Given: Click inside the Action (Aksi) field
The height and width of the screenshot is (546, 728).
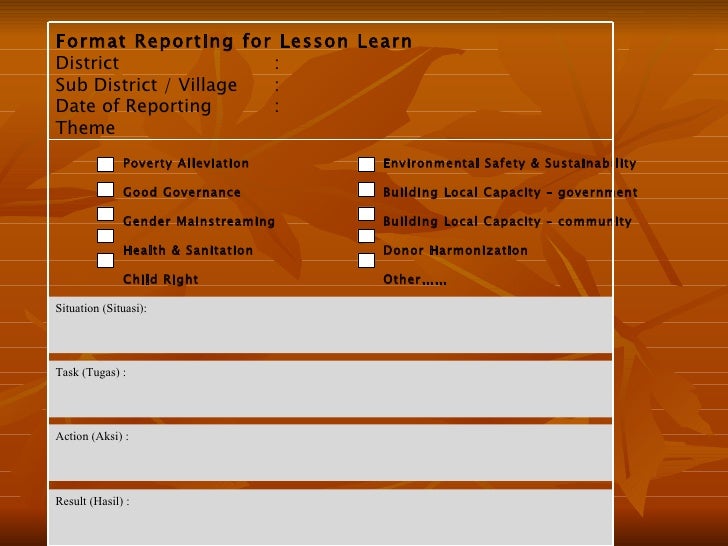Looking at the screenshot, I should coord(331,453).
